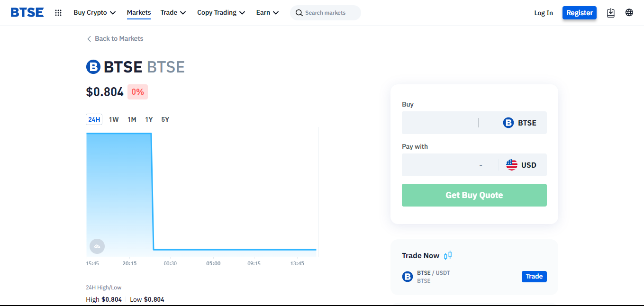Click the candlestick icon beside Trade Now
Viewport: 644px width, 306px height.
(448, 255)
